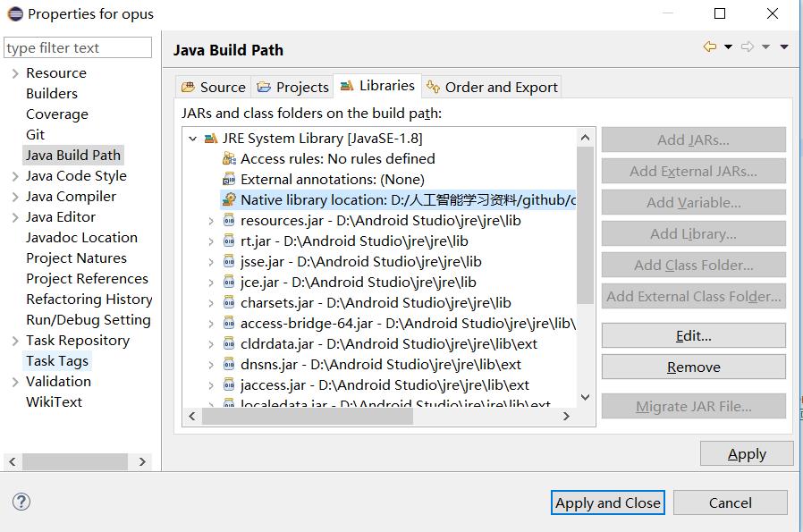Click the resources.jar jar icon
This screenshot has width=803, height=532.
tap(229, 221)
